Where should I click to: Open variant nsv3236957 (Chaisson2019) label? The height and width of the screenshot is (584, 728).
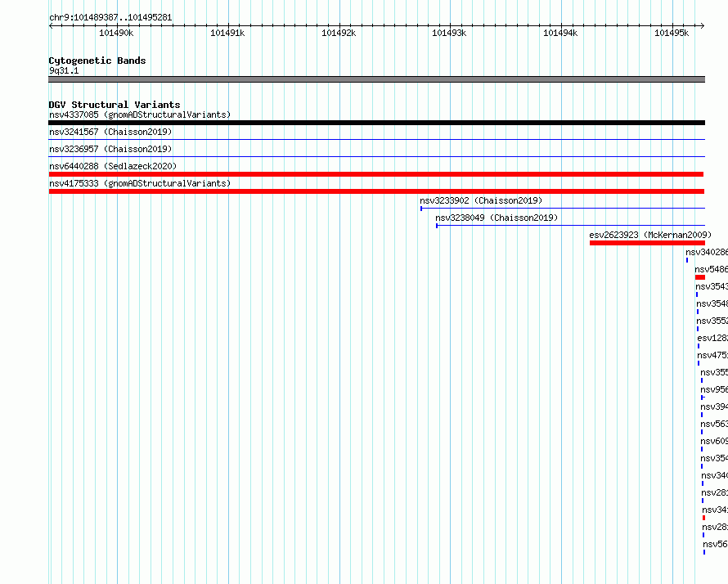[x=110, y=149]
